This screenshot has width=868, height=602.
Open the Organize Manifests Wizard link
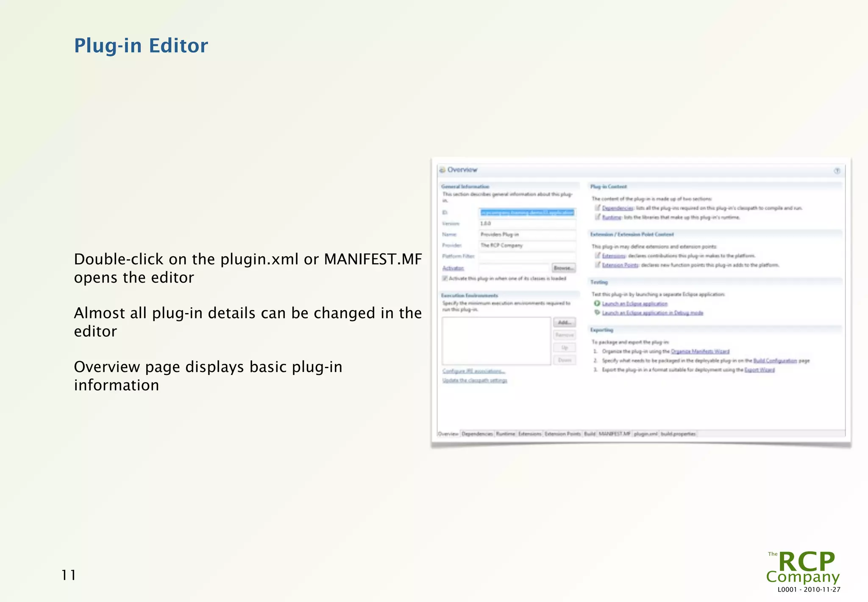point(700,351)
